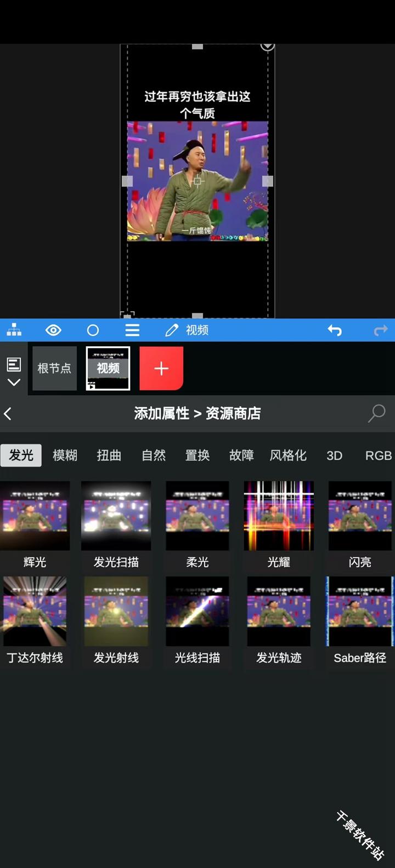
Task: Choose the 光耀 effect thumbnail
Action: tap(279, 516)
